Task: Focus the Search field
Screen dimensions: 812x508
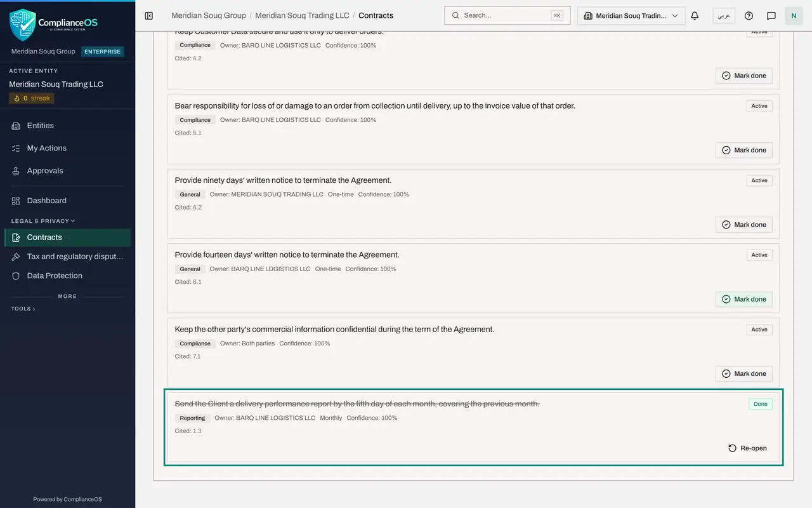Action: (507, 15)
